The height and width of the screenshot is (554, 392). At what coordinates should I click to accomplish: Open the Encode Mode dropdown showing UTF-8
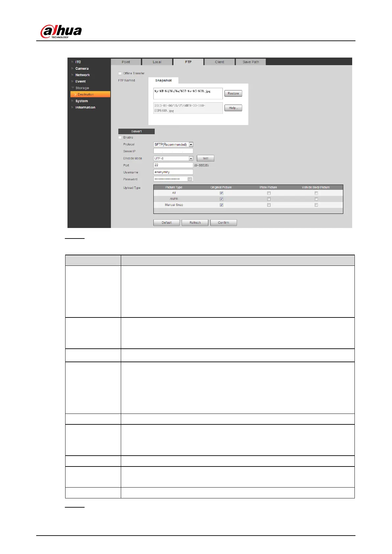[x=173, y=158]
